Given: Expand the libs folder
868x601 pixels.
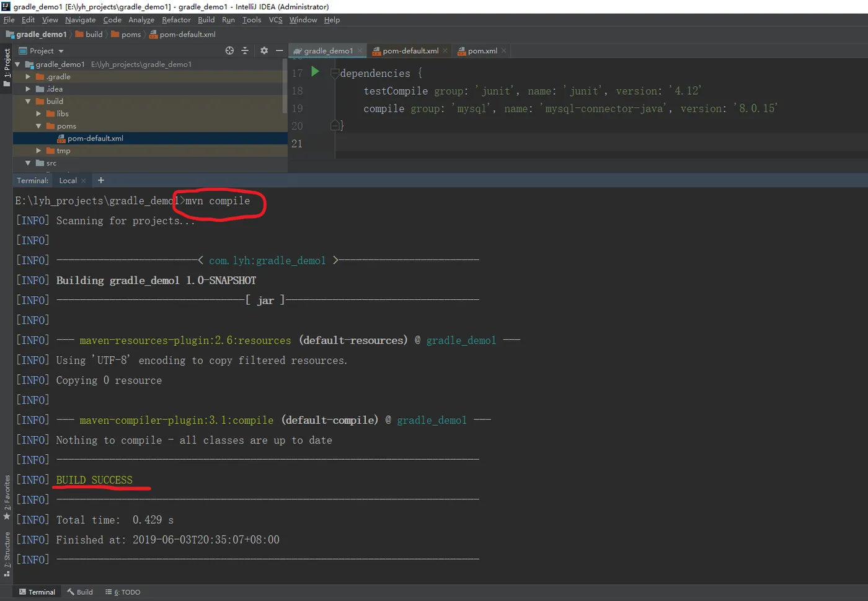Looking at the screenshot, I should (x=38, y=114).
